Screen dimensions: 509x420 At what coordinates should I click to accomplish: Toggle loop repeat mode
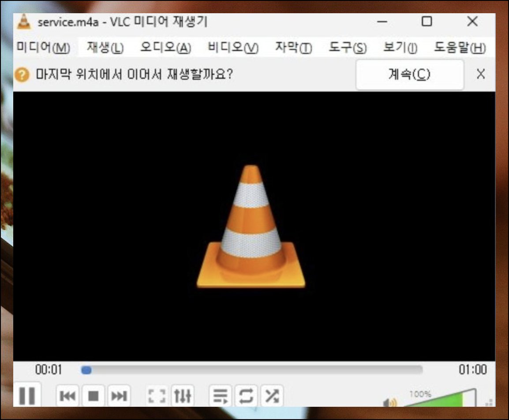[246, 396]
